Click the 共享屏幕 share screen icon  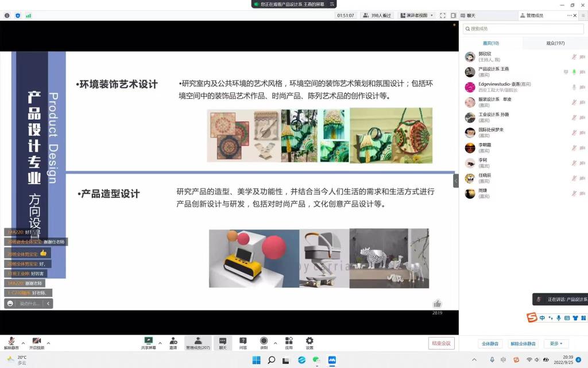tap(148, 343)
